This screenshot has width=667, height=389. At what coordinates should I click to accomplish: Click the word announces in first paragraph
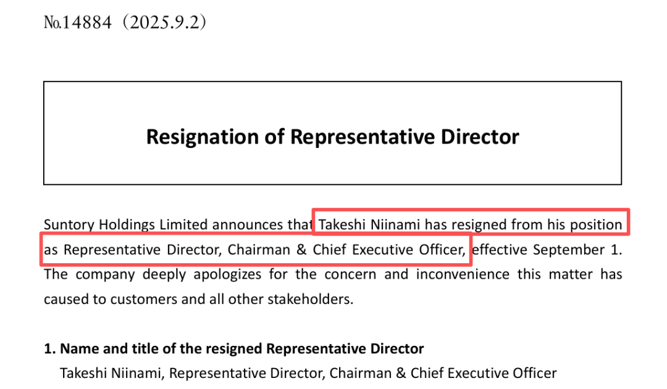coord(248,224)
